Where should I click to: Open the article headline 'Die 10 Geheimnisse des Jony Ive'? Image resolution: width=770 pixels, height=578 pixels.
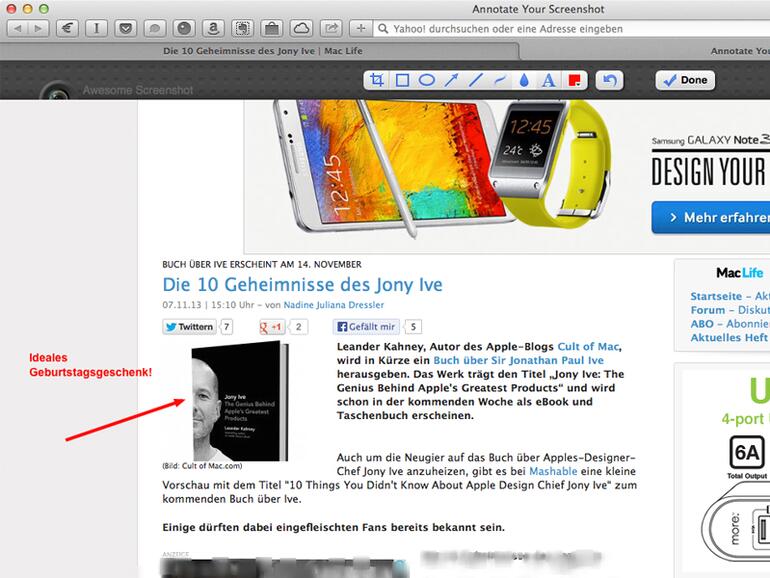302,284
